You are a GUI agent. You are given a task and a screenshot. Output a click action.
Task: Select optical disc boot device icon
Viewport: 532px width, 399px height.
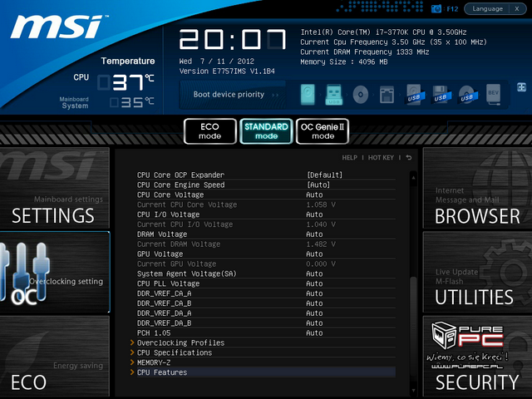(x=360, y=95)
